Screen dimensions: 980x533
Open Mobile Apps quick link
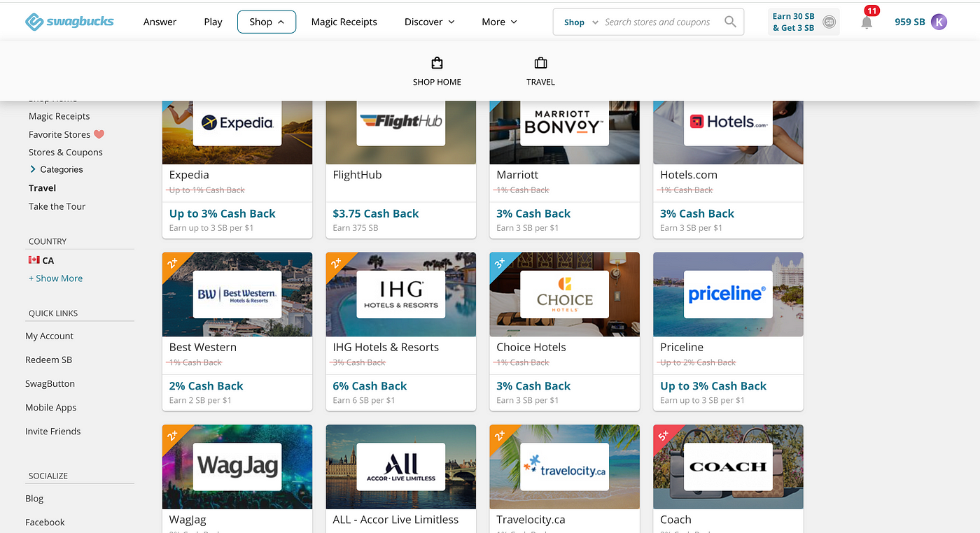tap(50, 407)
